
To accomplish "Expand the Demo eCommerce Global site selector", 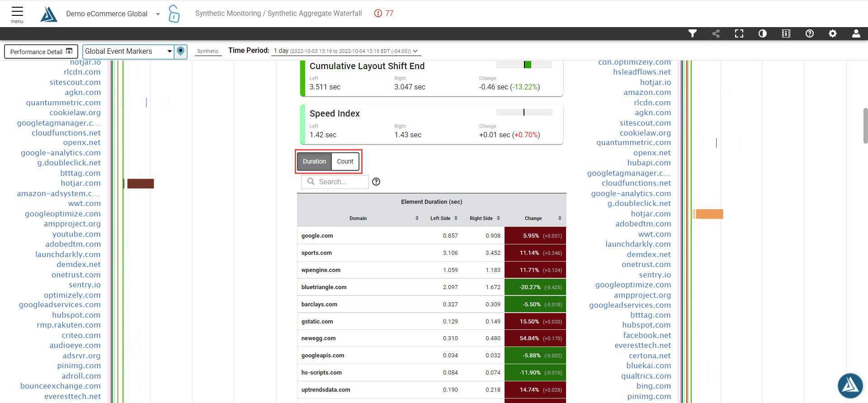I will (158, 14).
